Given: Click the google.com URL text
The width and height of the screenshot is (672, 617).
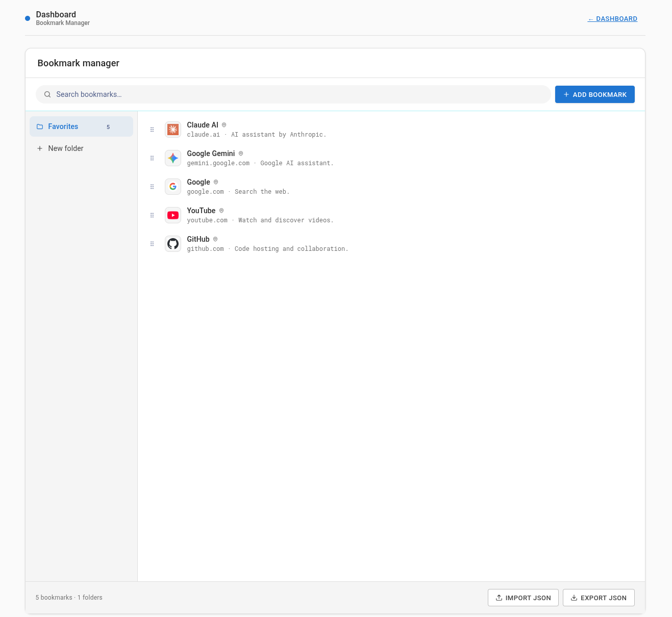Looking at the screenshot, I should point(205,192).
